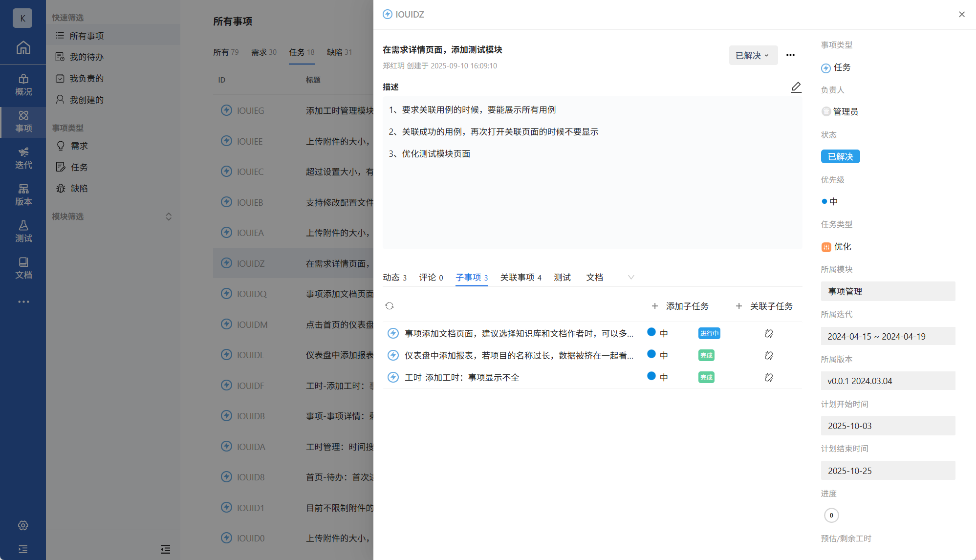The height and width of the screenshot is (560, 976).
Task: Switch to the 关联事项 tab
Action: click(x=521, y=277)
